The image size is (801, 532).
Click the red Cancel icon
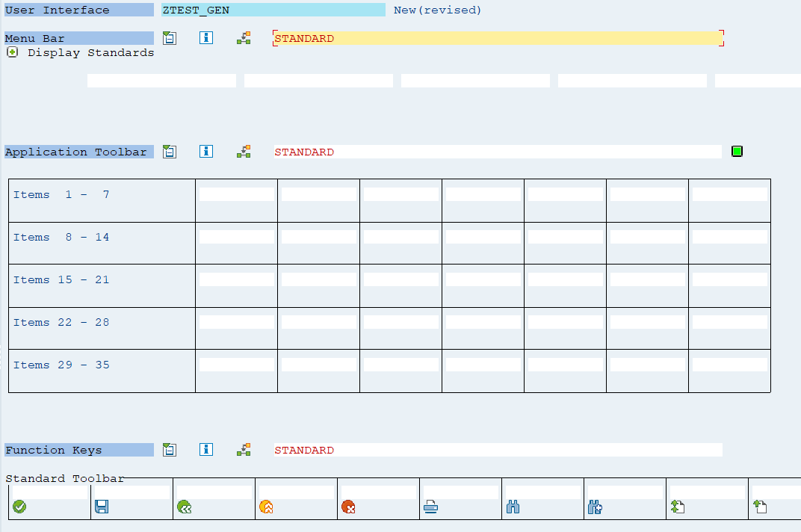pos(349,506)
